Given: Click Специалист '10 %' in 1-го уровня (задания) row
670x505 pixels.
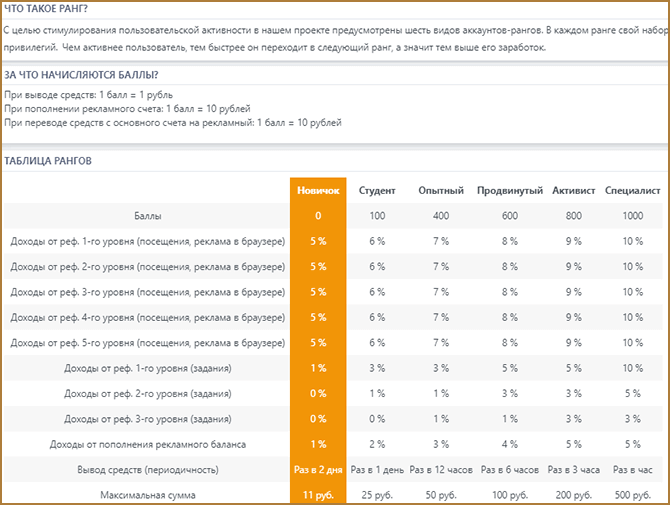Looking at the screenshot, I should pyautogui.click(x=632, y=368).
